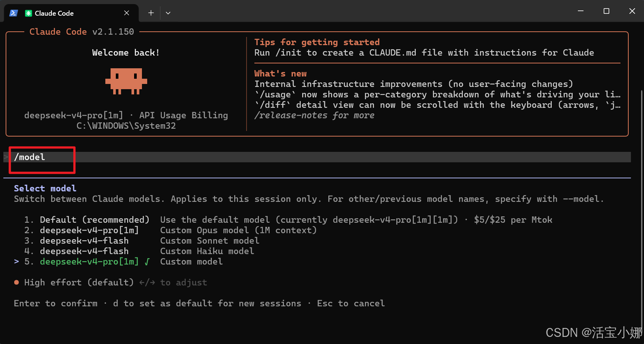Click the Switch between Claude models description
Screen dimensions: 644x344
pos(309,199)
